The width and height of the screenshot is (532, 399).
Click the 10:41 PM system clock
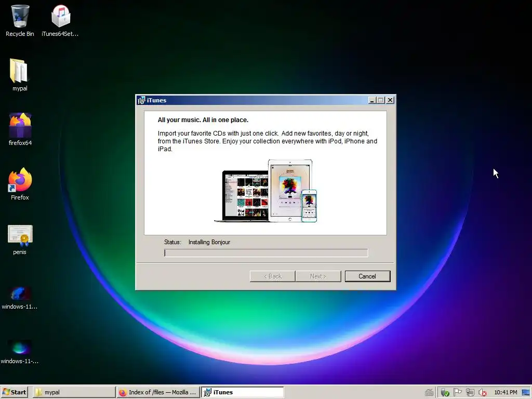pos(506,392)
